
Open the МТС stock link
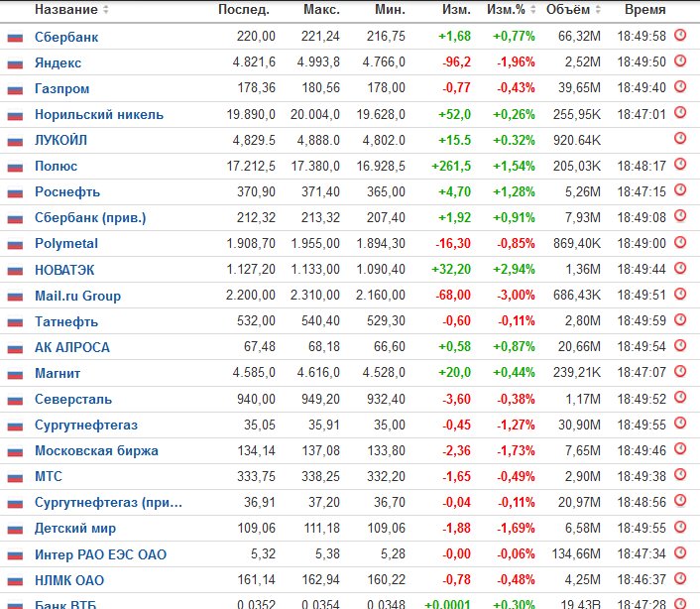49,476
